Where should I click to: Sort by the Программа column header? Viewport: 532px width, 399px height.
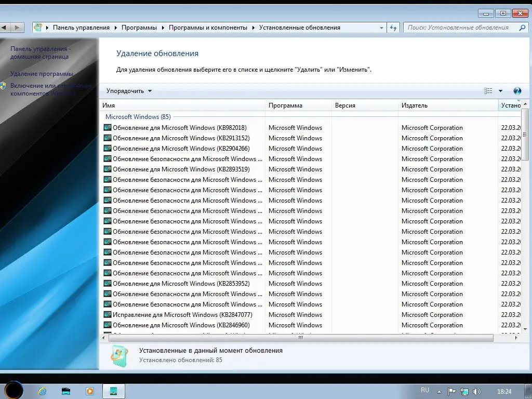[x=299, y=105]
